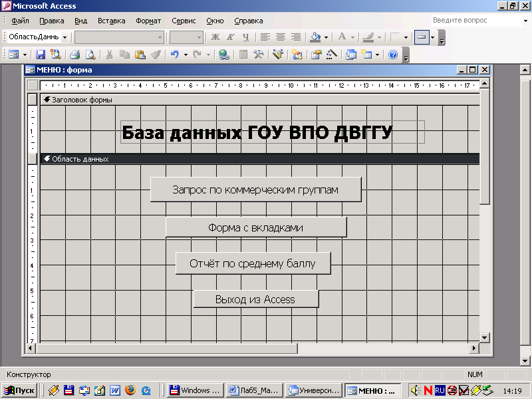Open the Properties window icon

click(317, 55)
